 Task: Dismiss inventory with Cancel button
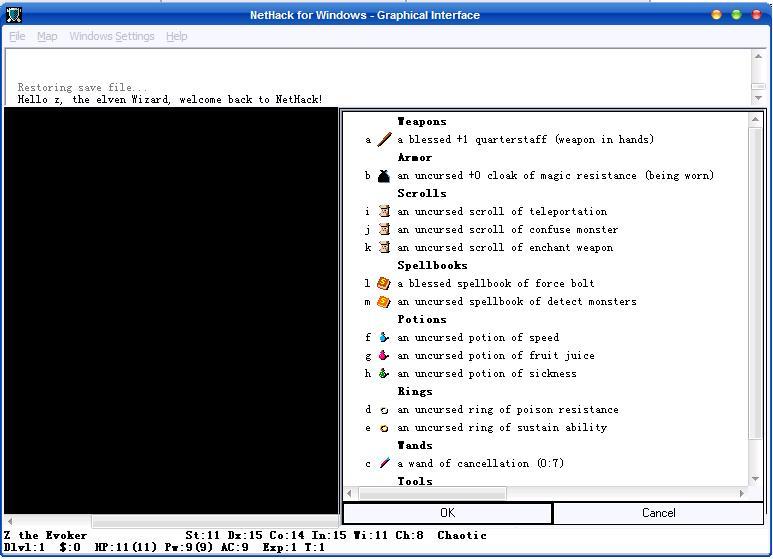659,513
